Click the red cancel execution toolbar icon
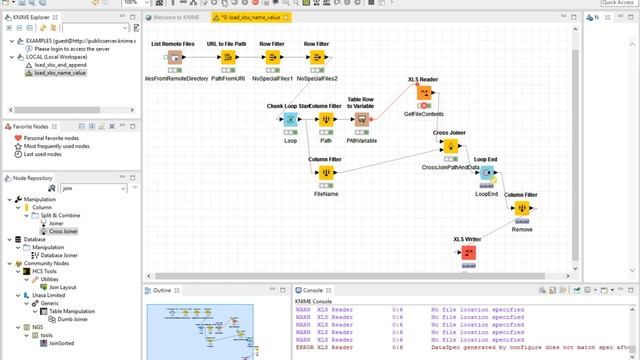 tap(256, 2)
